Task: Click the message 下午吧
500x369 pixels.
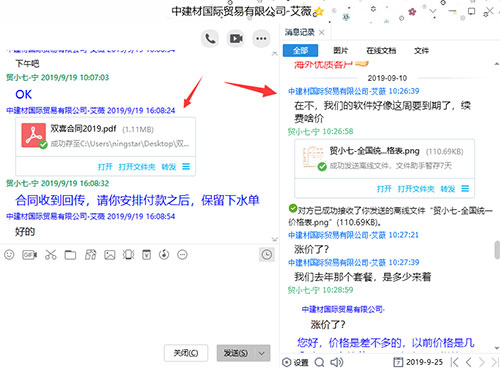Action: pos(27,63)
